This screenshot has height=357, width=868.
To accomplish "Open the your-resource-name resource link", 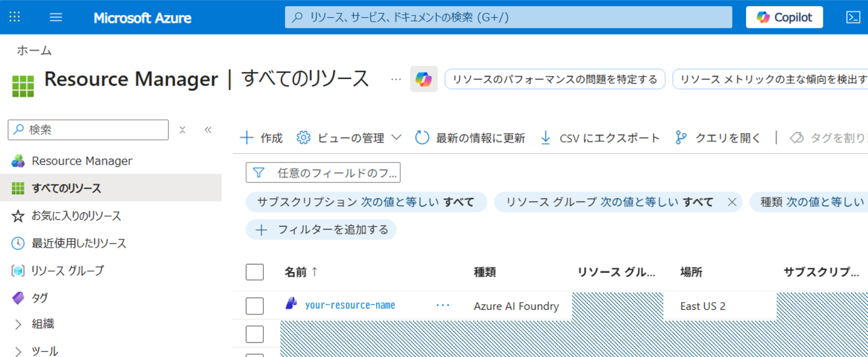I will [350, 306].
